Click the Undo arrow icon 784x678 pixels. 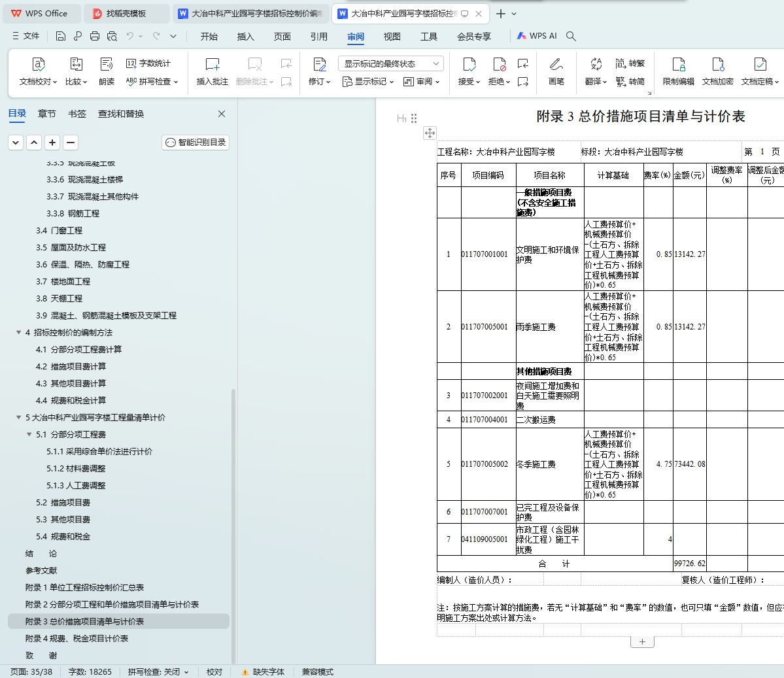click(x=130, y=36)
